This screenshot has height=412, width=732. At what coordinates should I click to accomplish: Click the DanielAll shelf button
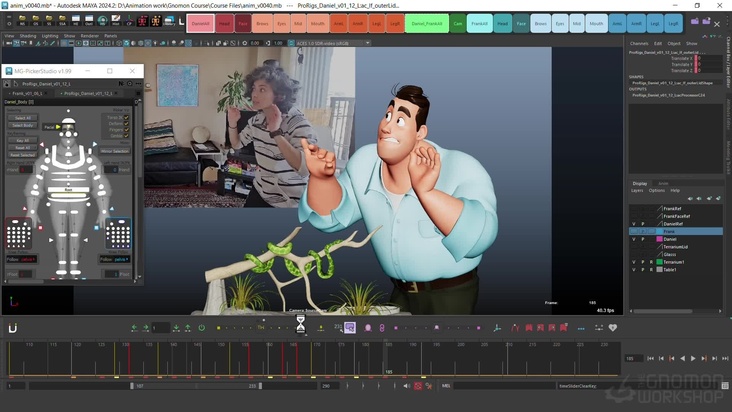(200, 22)
